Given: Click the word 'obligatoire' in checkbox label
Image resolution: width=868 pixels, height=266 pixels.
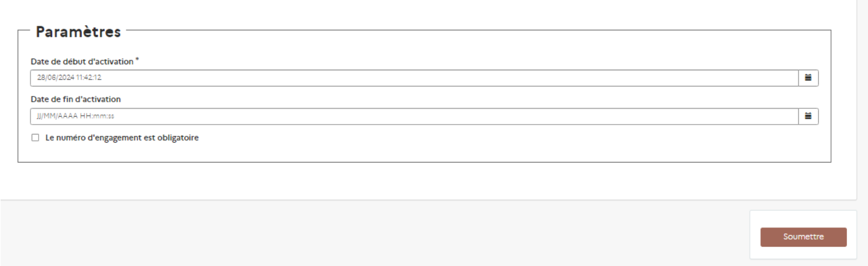Looking at the screenshot, I should (x=178, y=138).
